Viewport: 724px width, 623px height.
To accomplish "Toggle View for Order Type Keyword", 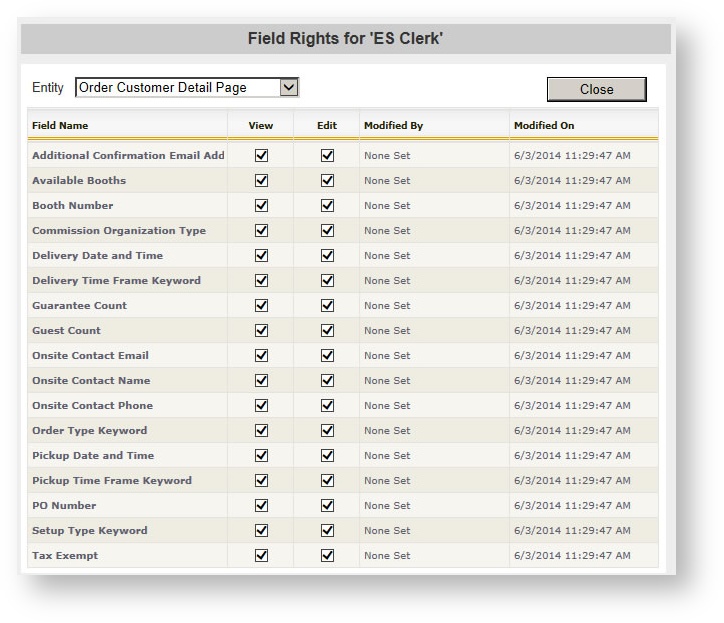I will tap(261, 431).
